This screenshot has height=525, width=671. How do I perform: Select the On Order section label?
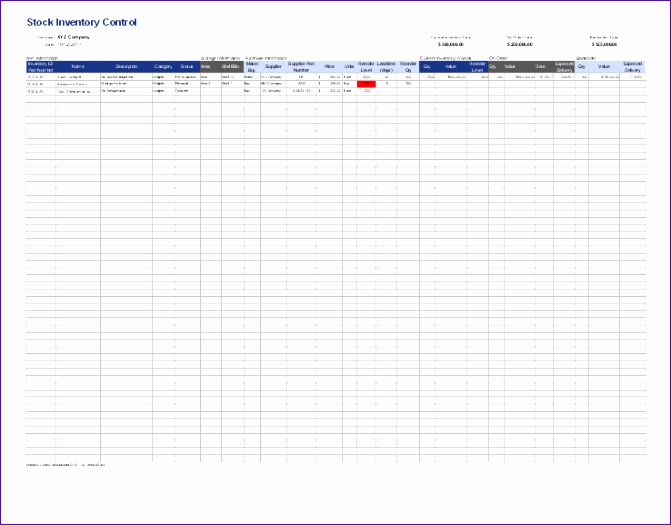498,58
